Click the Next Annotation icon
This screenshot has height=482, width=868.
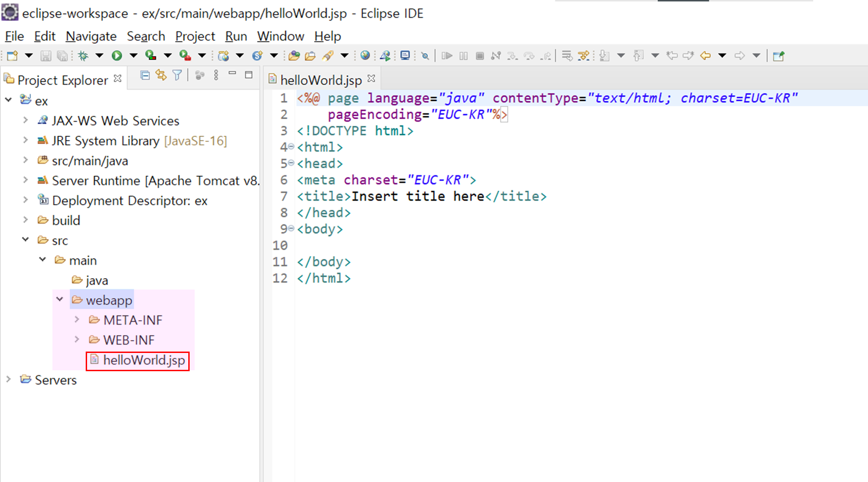[604, 56]
